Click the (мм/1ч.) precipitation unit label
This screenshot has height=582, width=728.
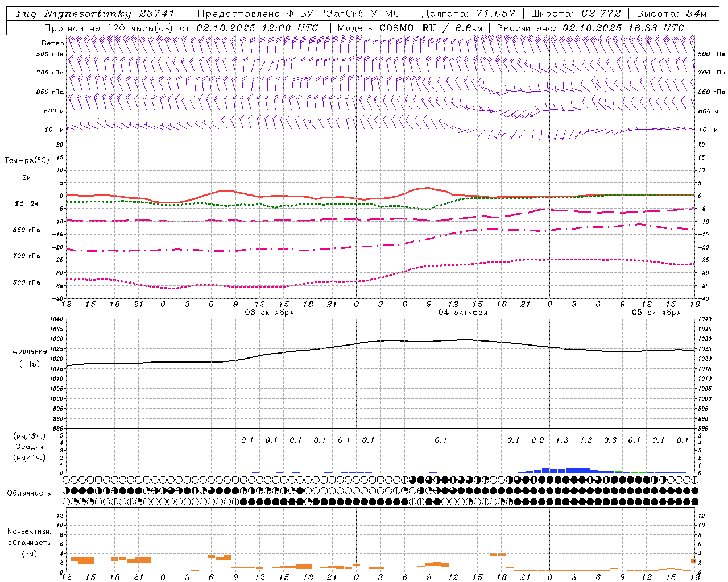click(x=30, y=458)
